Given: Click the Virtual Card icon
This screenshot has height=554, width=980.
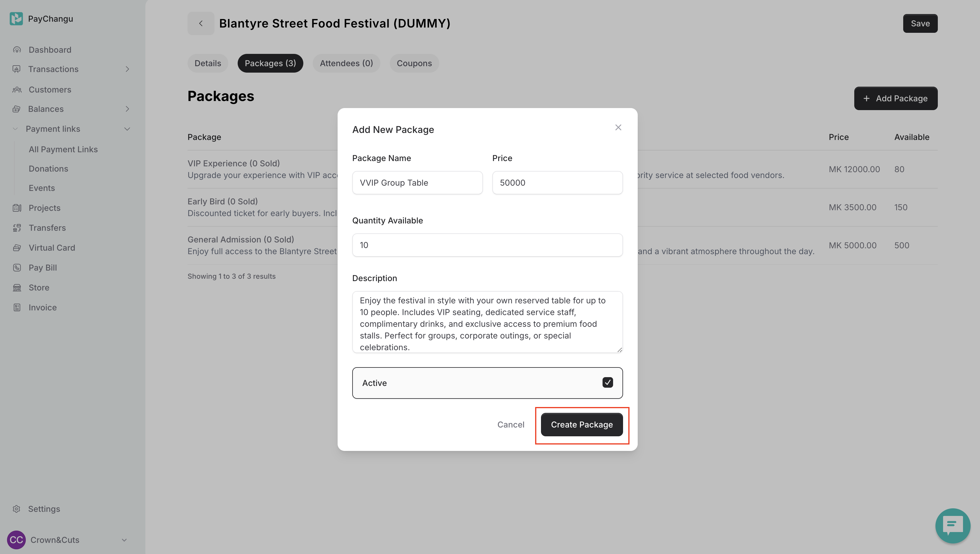Looking at the screenshot, I should coord(17,248).
